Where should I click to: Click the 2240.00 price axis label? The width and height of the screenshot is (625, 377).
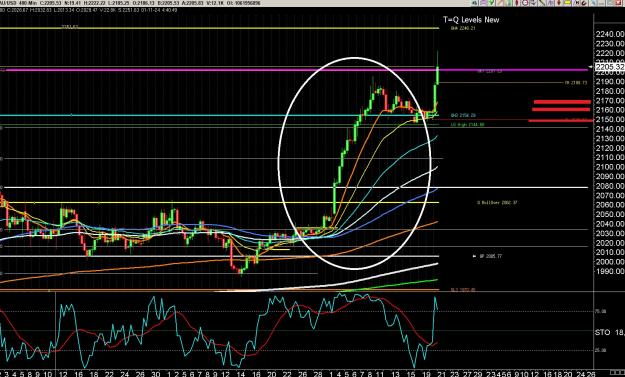click(609, 34)
